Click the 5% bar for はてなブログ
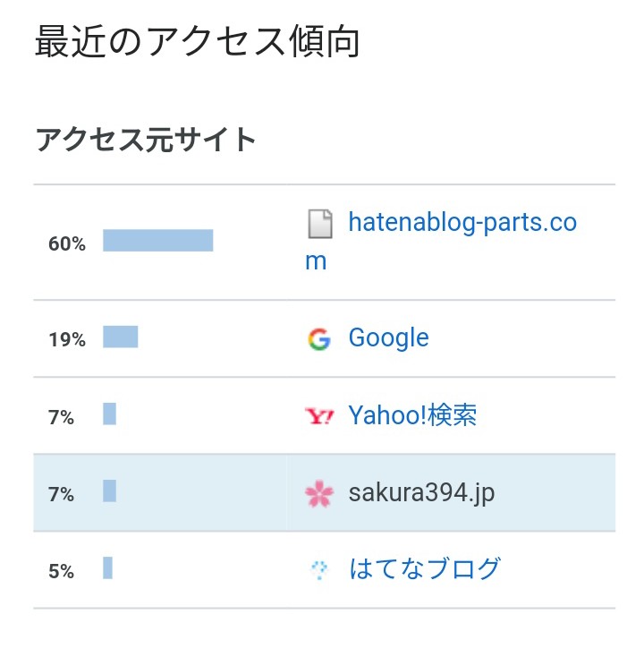This screenshot has width=644, height=657. 107,568
